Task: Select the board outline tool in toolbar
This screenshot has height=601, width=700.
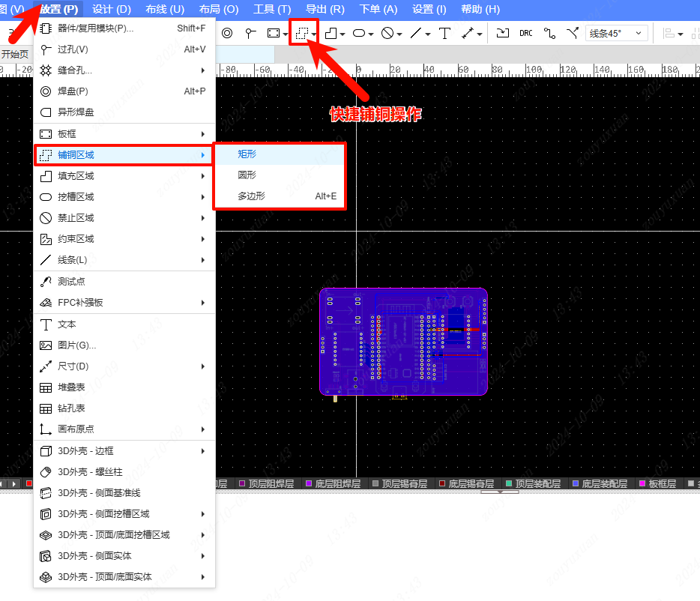Action: (274, 33)
